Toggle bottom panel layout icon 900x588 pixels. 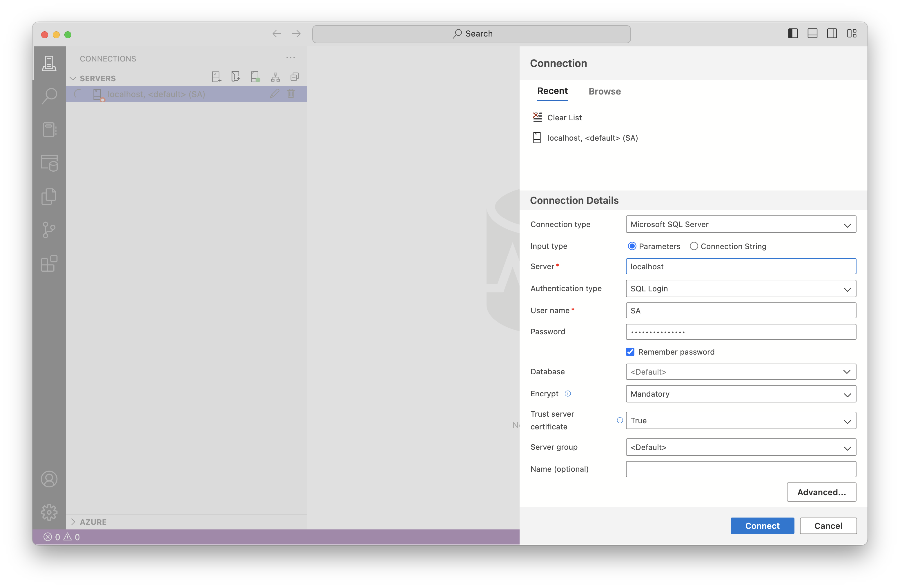(x=813, y=34)
